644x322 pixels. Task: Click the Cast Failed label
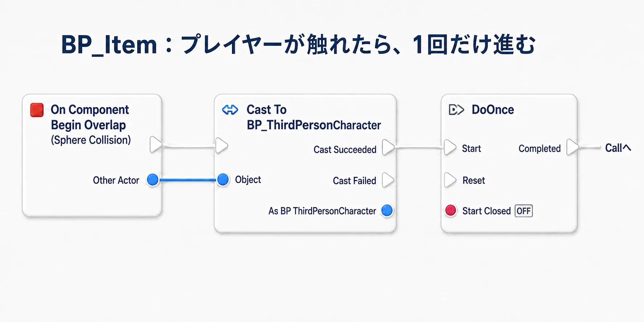(354, 181)
